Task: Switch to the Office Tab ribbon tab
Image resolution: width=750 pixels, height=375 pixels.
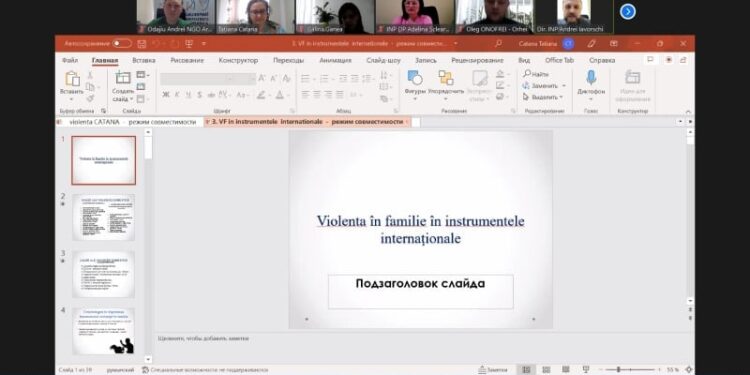Action: pos(559,60)
